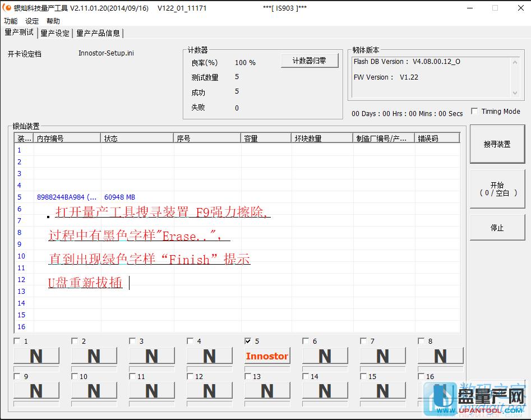Viewport: 531px width, 420px height.
Task: Uncheck the port 5 checkbox
Action: pyautogui.click(x=248, y=341)
